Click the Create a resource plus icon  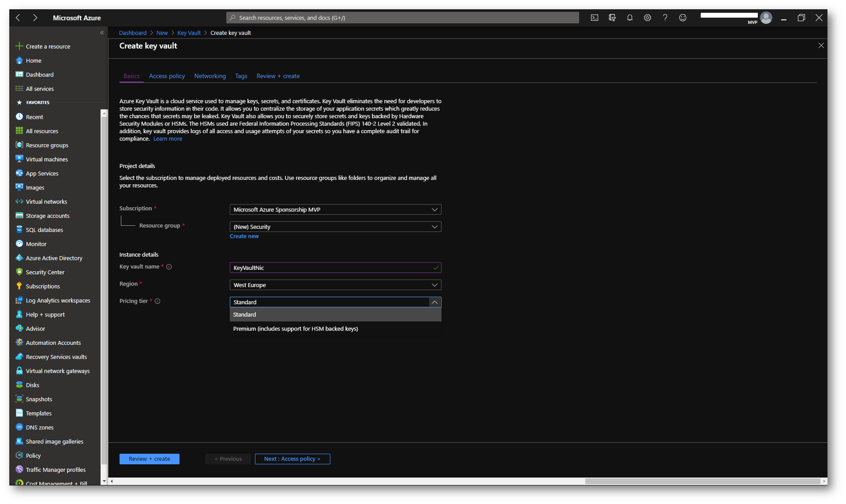pyautogui.click(x=19, y=46)
